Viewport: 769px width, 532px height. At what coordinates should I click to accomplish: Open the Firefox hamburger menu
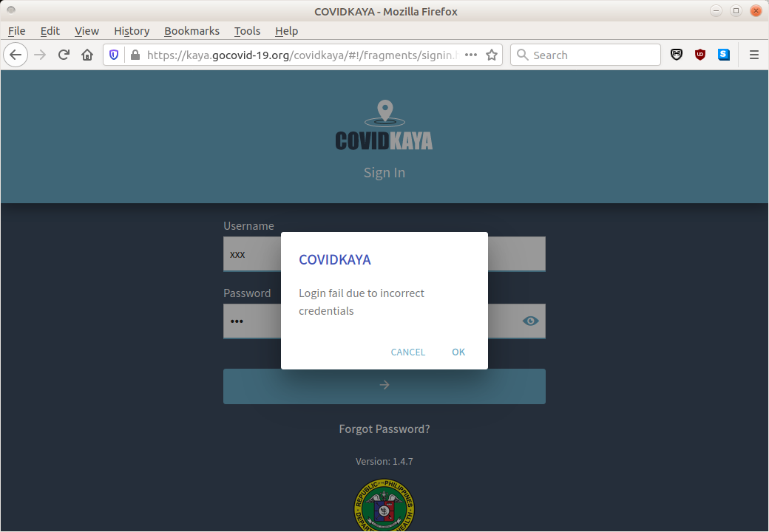pos(754,55)
